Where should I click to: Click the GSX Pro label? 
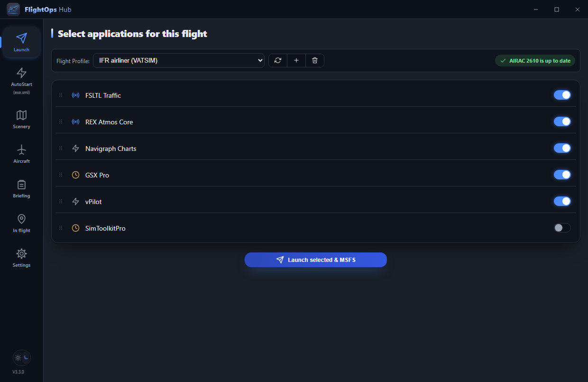coord(97,175)
